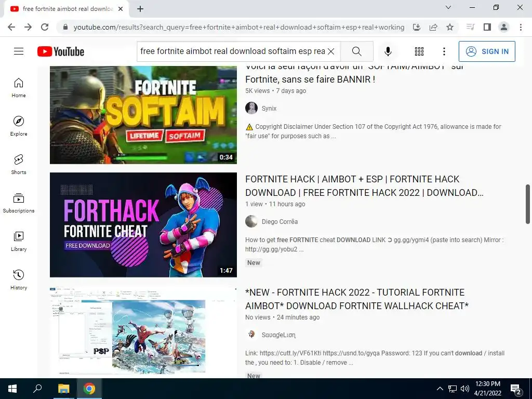
Task: Go forward with browser forward arrow
Action: pyautogui.click(x=28, y=27)
